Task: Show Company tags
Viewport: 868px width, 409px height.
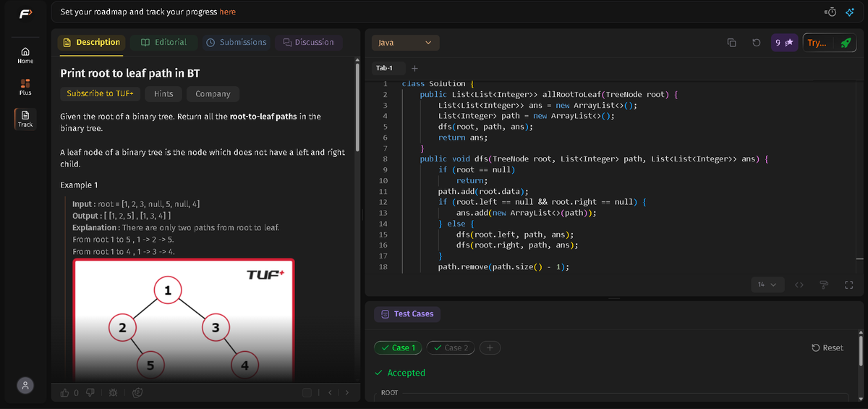Action: [213, 94]
